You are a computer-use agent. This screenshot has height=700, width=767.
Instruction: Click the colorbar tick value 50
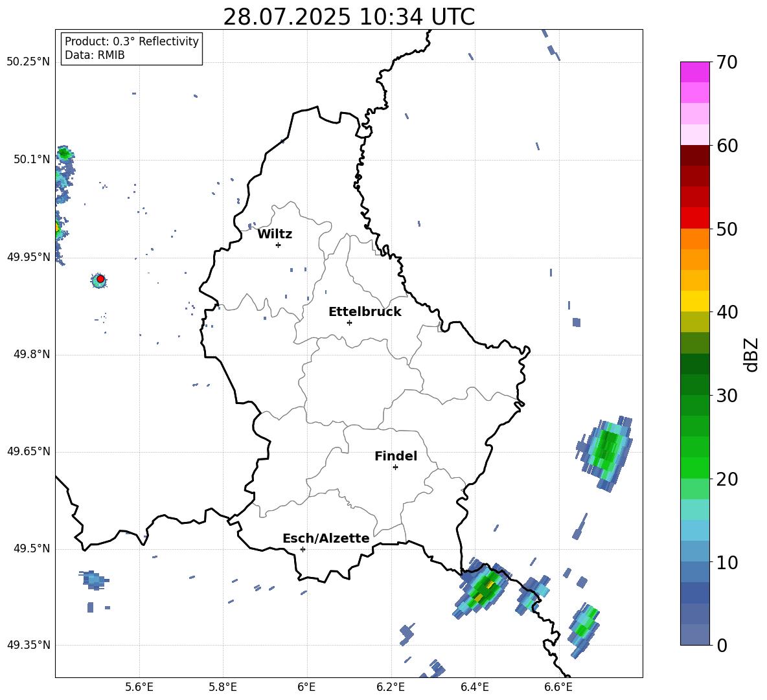(x=727, y=229)
